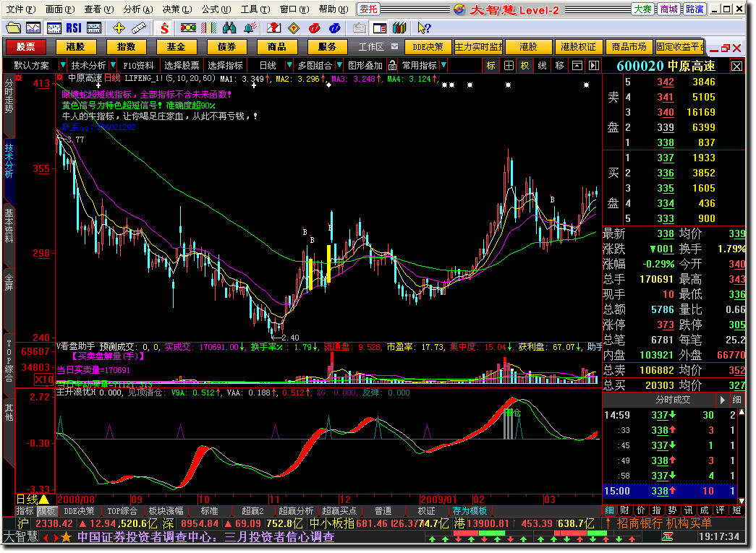Expand 默认方案 dropdown arrow
This screenshot has height=553, width=756.
62,65
